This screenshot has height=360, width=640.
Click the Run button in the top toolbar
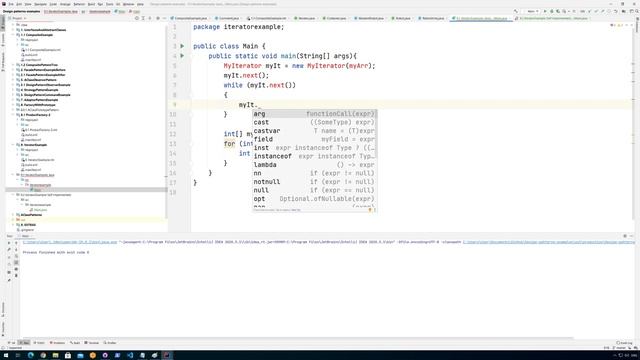pyautogui.click(x=545, y=11)
